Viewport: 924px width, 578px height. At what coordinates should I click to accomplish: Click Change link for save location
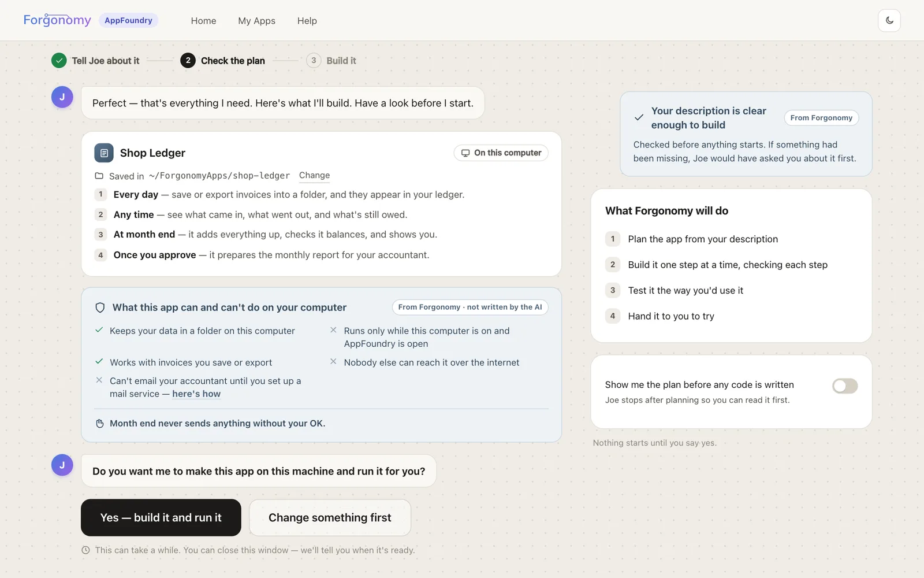click(314, 175)
